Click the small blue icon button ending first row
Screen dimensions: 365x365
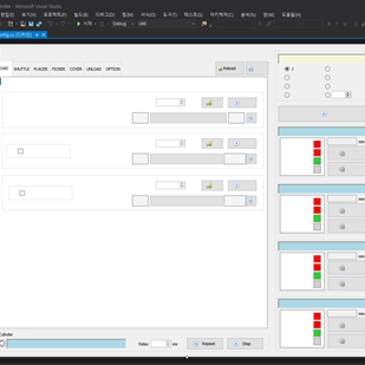[x=251, y=118]
